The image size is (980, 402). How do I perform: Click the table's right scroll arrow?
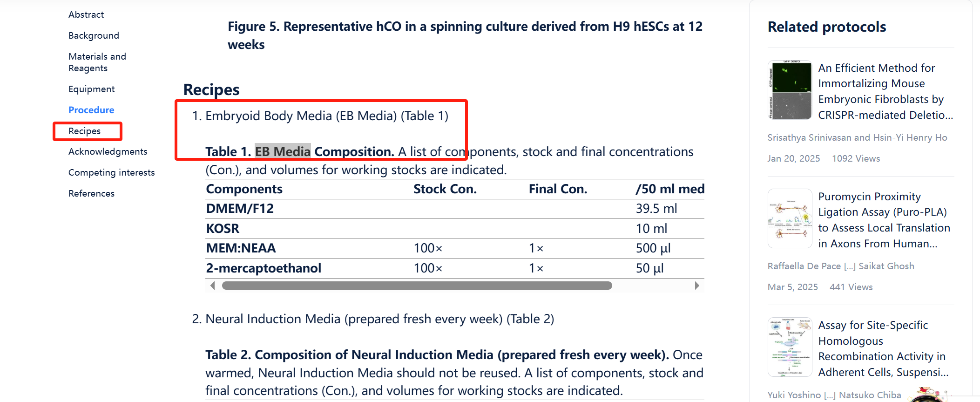click(696, 286)
